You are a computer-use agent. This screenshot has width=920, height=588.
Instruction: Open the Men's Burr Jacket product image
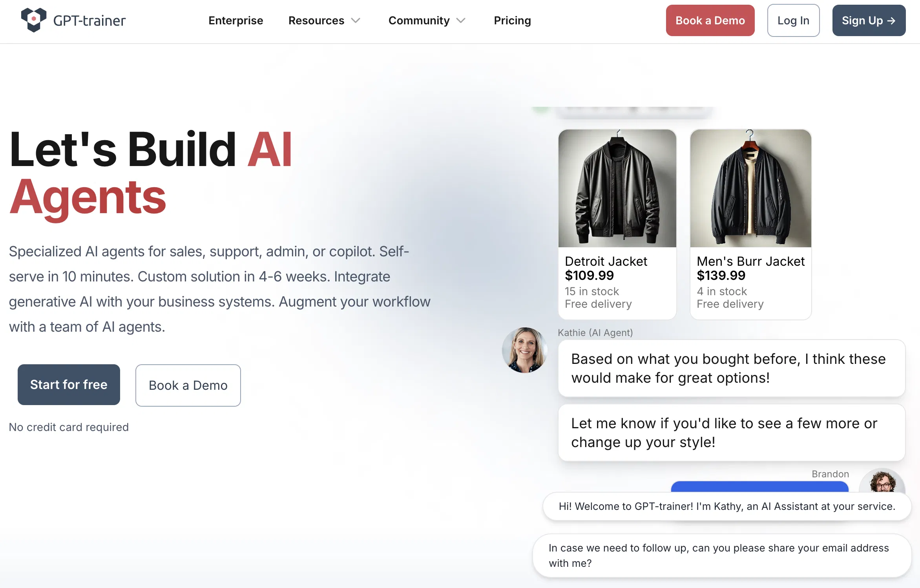750,188
